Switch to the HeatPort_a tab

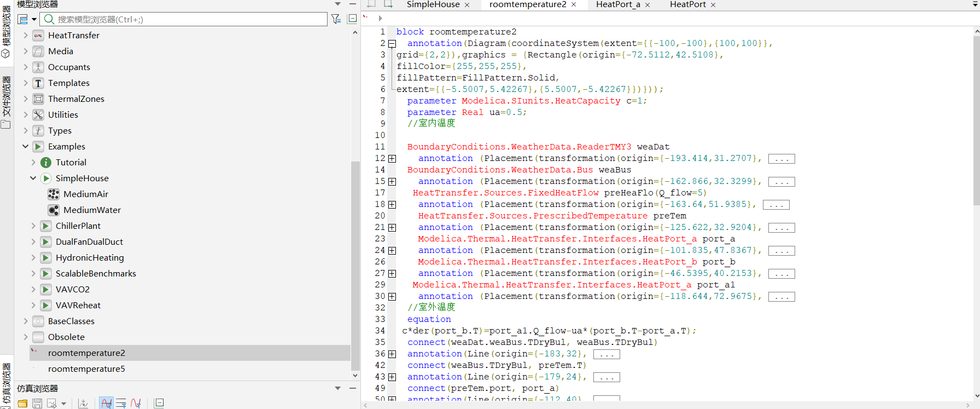click(618, 4)
